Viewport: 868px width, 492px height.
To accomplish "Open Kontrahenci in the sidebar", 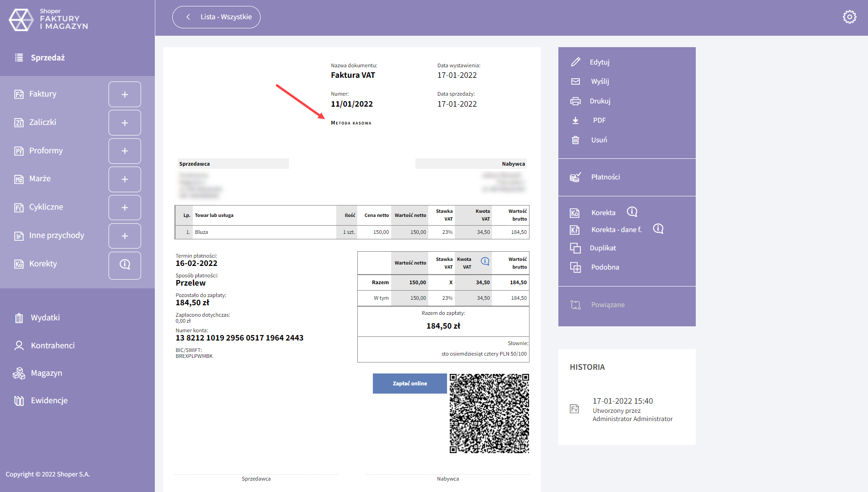I will (x=53, y=346).
